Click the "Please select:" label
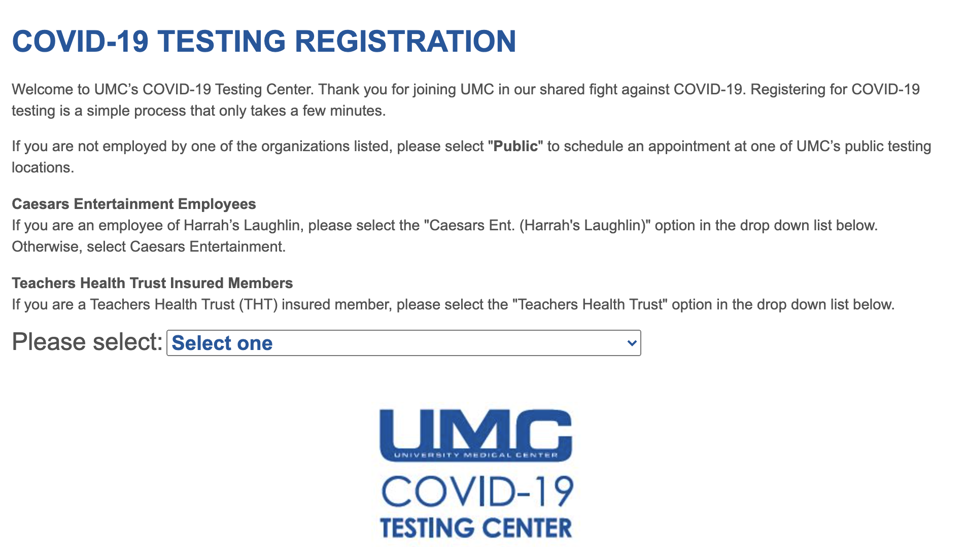Viewport: 965px width, 560px height. 87,342
